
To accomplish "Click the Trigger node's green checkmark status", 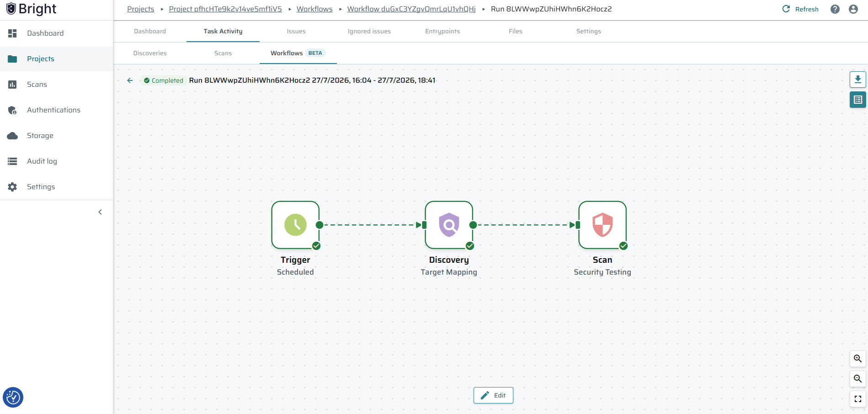I will pos(316,246).
